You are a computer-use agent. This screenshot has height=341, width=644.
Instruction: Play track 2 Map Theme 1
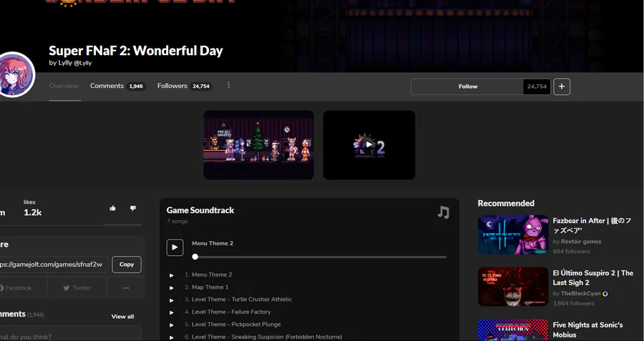coord(172,287)
